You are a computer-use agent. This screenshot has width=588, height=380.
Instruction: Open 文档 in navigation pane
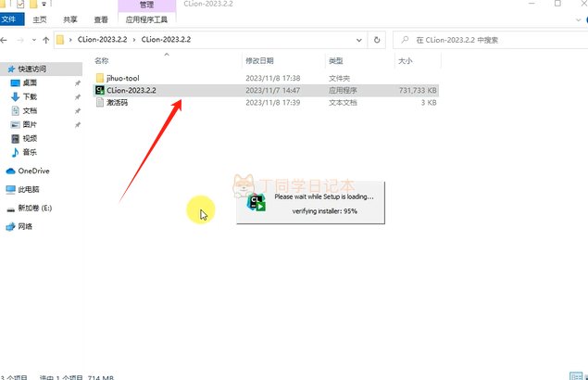point(30,110)
